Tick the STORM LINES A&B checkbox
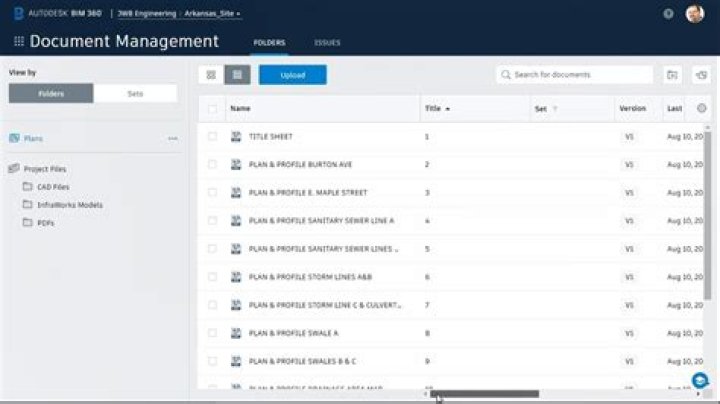This screenshot has width=720, height=404. coord(212,277)
